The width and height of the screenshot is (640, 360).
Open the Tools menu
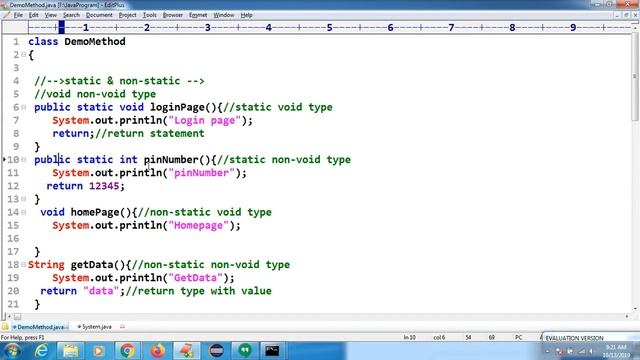point(149,15)
